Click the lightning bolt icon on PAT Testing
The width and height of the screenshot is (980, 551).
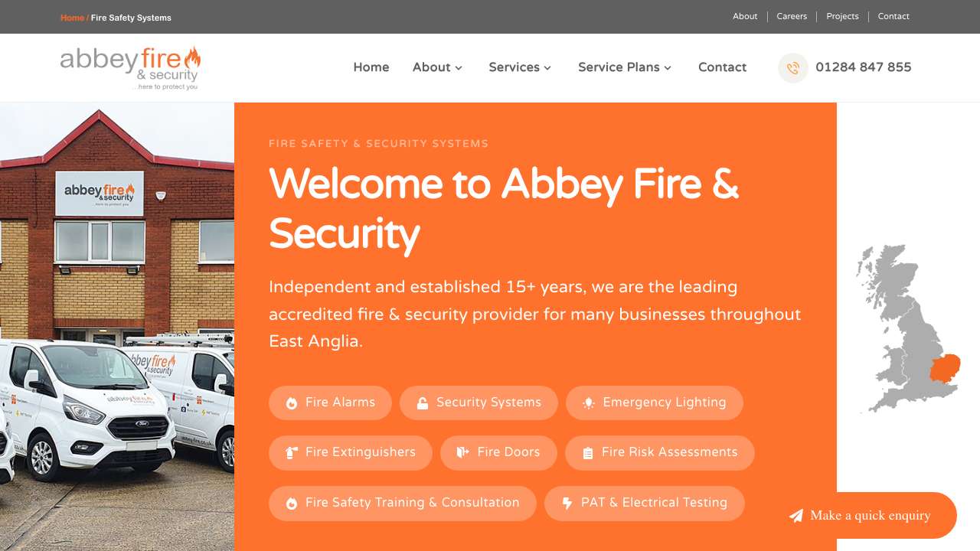[567, 504]
